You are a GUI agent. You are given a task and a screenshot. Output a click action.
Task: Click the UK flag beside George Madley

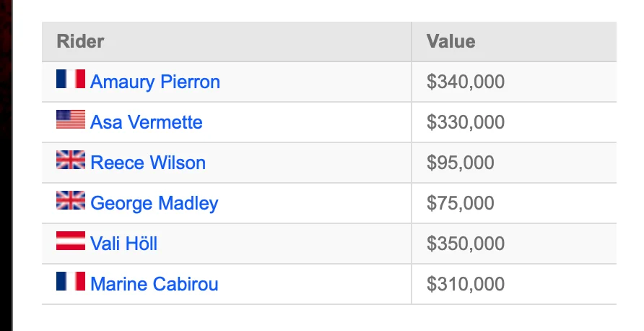(x=71, y=200)
